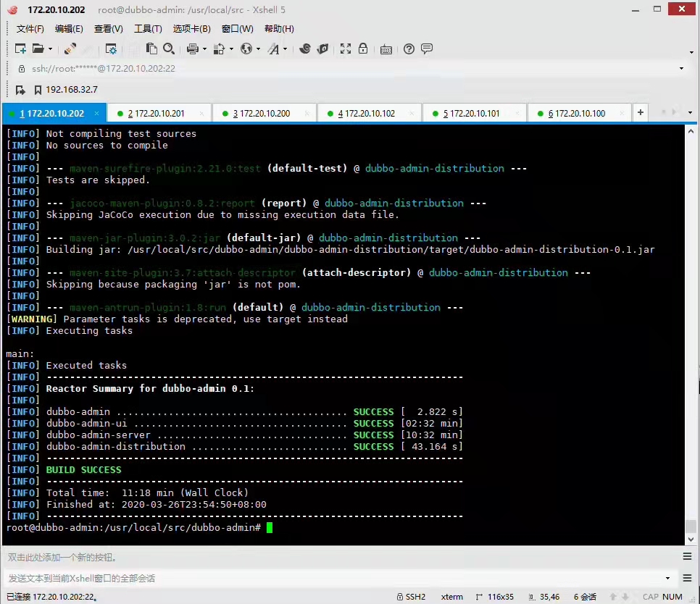Expand the Print dropdown arrow

pyautogui.click(x=204, y=49)
